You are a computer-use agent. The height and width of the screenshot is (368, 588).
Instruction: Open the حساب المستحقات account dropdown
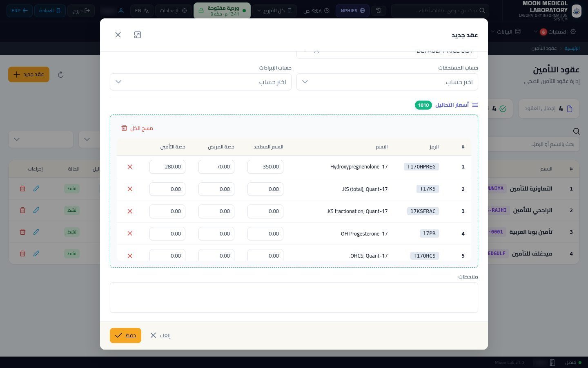pyautogui.click(x=387, y=82)
